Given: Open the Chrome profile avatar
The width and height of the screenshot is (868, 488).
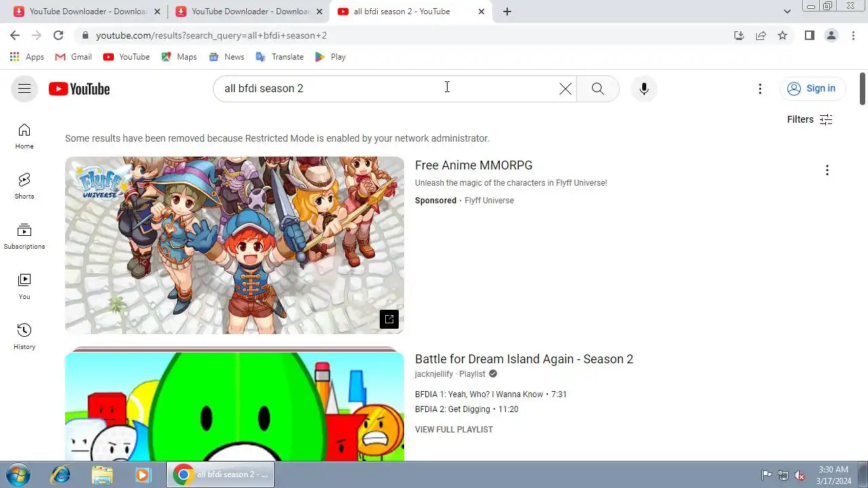Looking at the screenshot, I should coord(831,35).
